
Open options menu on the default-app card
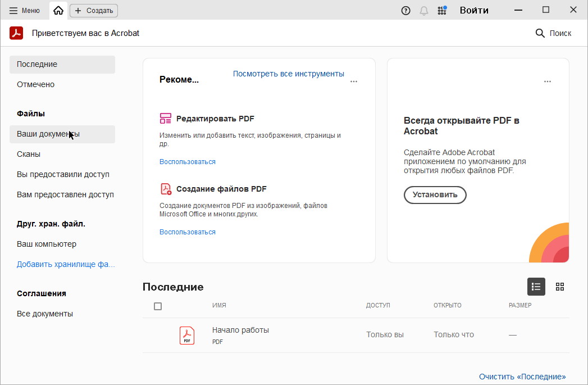tap(548, 81)
